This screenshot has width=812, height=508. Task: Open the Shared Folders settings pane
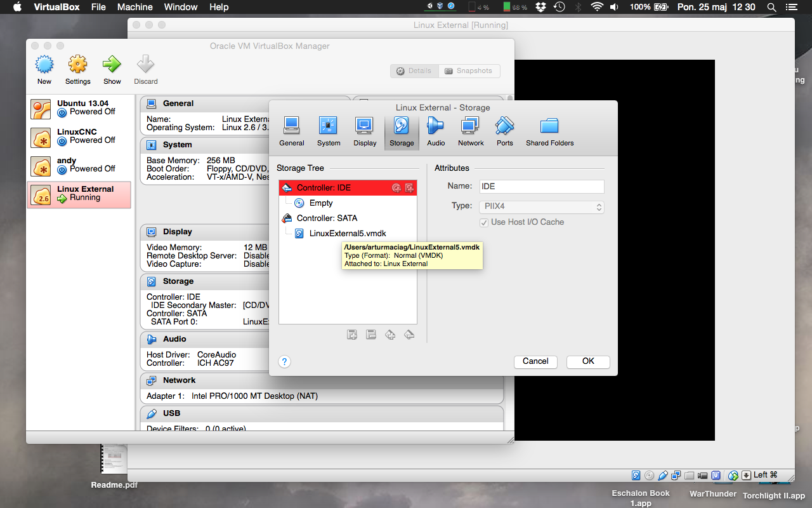[x=549, y=131]
